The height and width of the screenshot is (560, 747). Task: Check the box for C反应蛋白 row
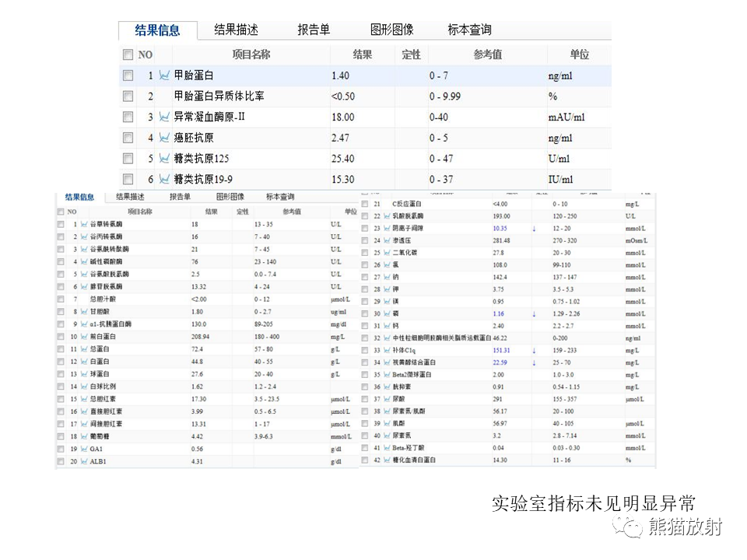coord(364,204)
